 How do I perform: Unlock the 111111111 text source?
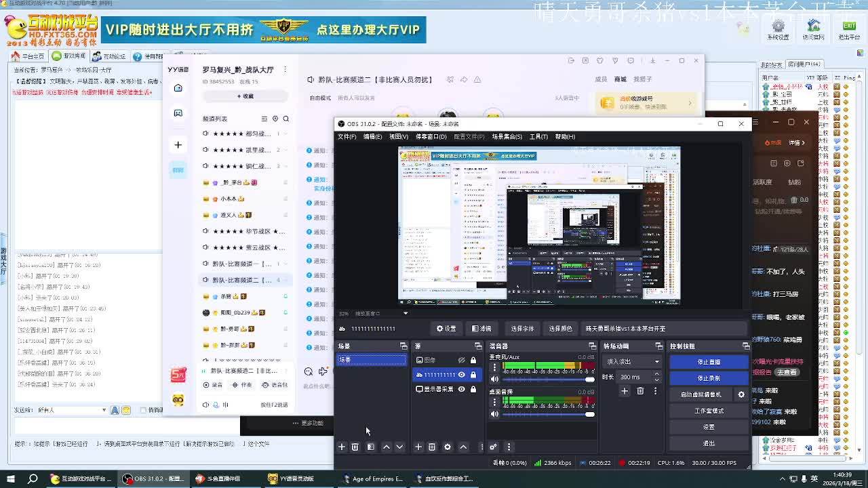pos(473,375)
